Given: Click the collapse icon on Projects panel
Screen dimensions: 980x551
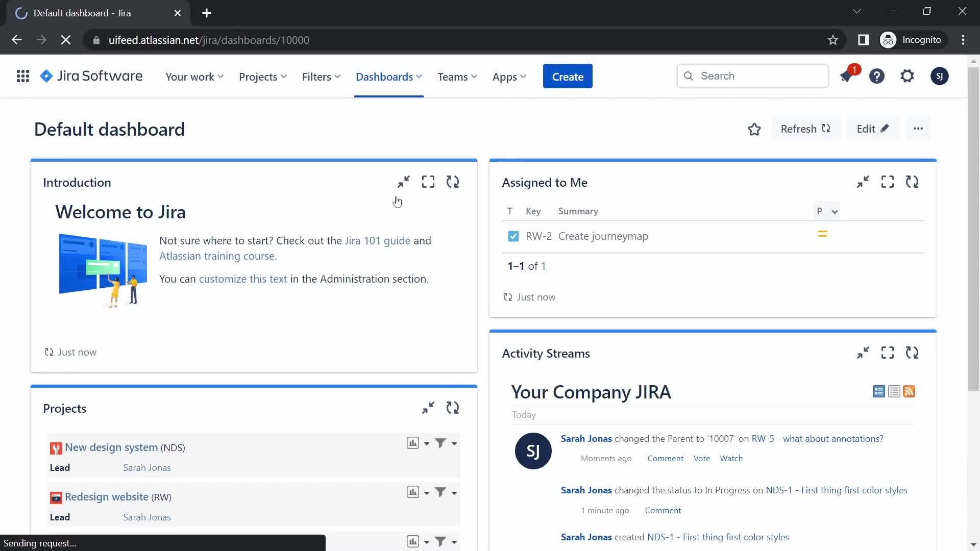Looking at the screenshot, I should 428,408.
